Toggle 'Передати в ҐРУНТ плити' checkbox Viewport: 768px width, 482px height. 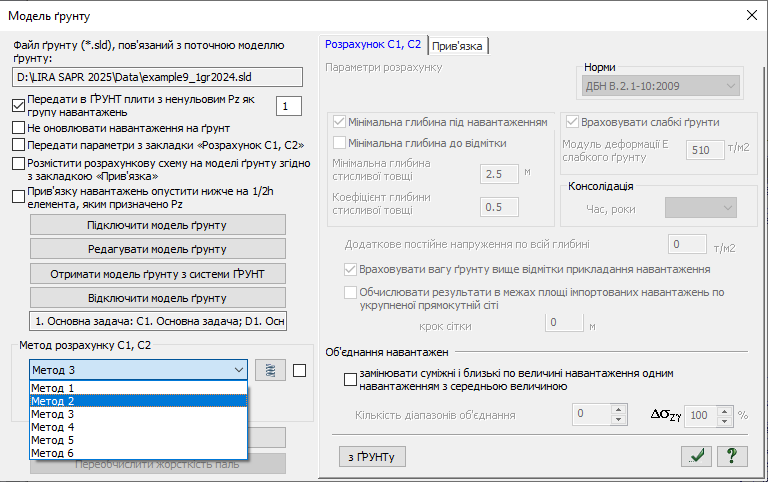[18, 105]
